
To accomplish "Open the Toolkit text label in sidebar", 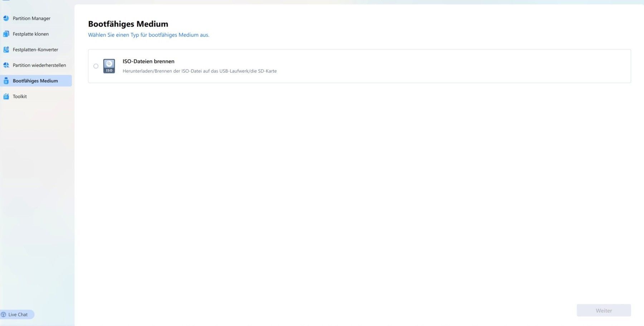I will click(x=20, y=96).
